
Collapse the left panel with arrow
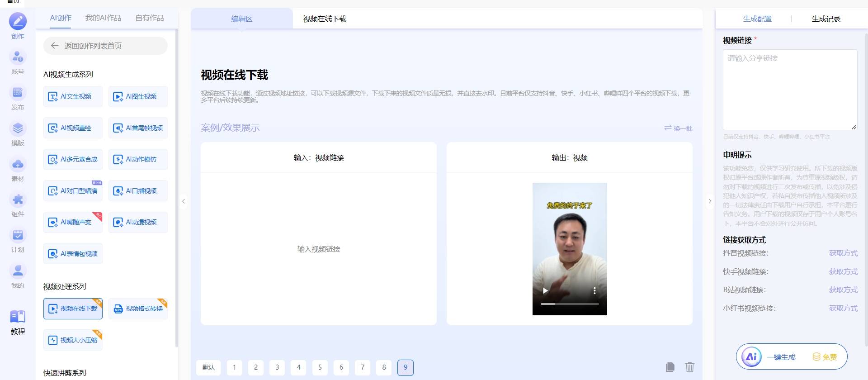pyautogui.click(x=184, y=201)
